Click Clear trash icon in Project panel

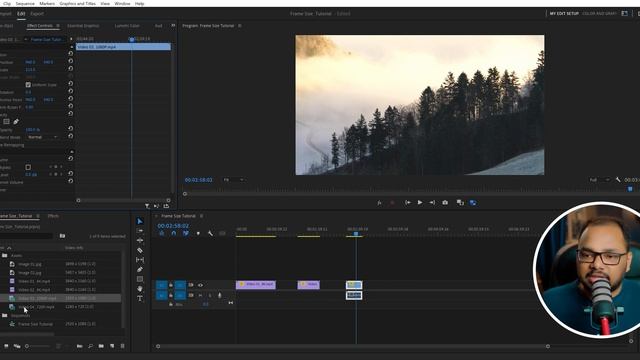(x=122, y=346)
